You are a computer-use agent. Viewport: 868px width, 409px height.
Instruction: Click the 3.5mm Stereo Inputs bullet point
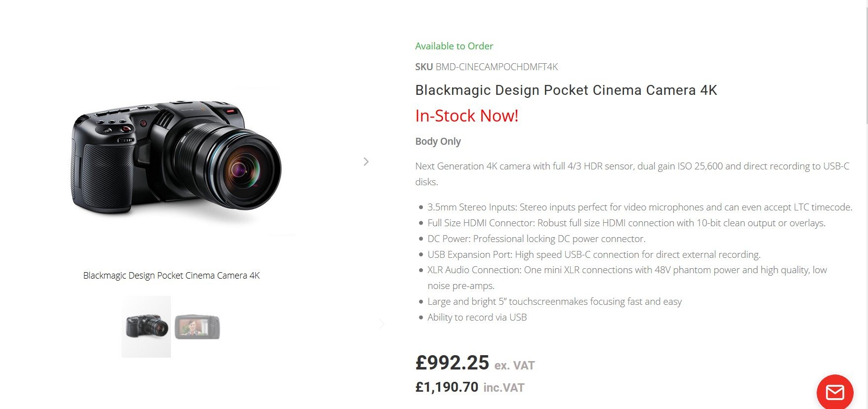click(640, 207)
